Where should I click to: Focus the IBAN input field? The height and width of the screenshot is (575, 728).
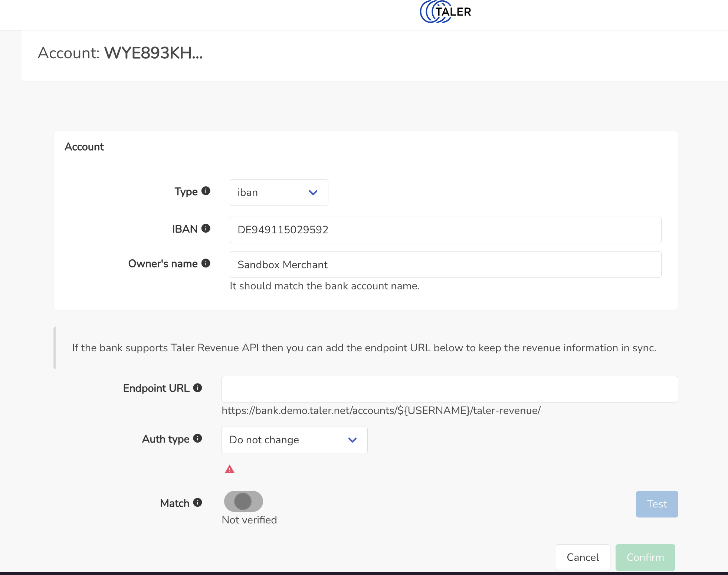[x=445, y=230]
